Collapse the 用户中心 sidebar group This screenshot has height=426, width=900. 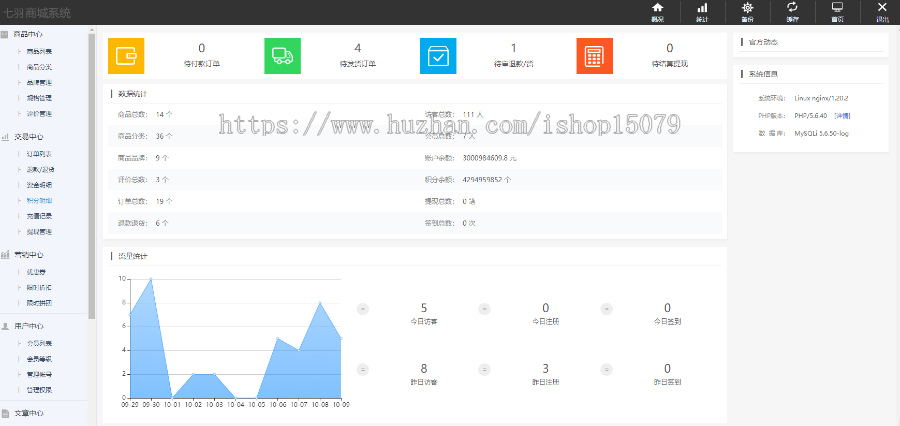pyautogui.click(x=29, y=326)
